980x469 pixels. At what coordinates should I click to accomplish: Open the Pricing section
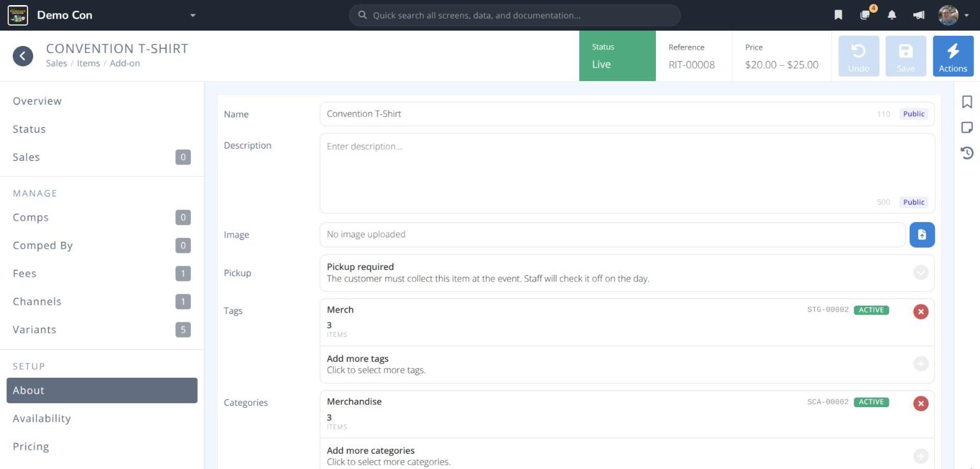click(x=102, y=447)
